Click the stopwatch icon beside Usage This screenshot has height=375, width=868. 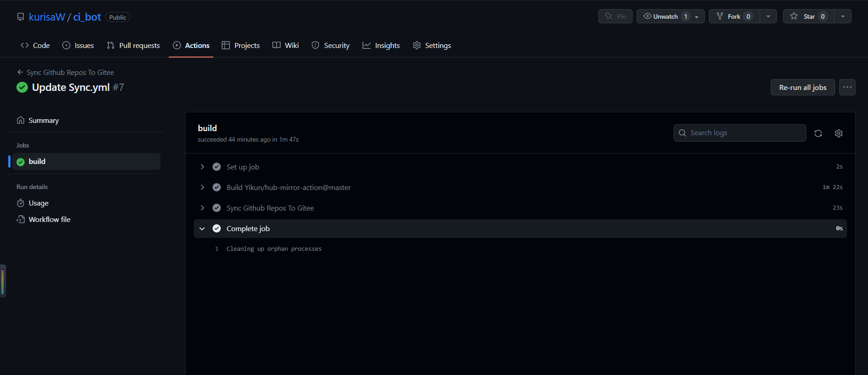[21, 203]
